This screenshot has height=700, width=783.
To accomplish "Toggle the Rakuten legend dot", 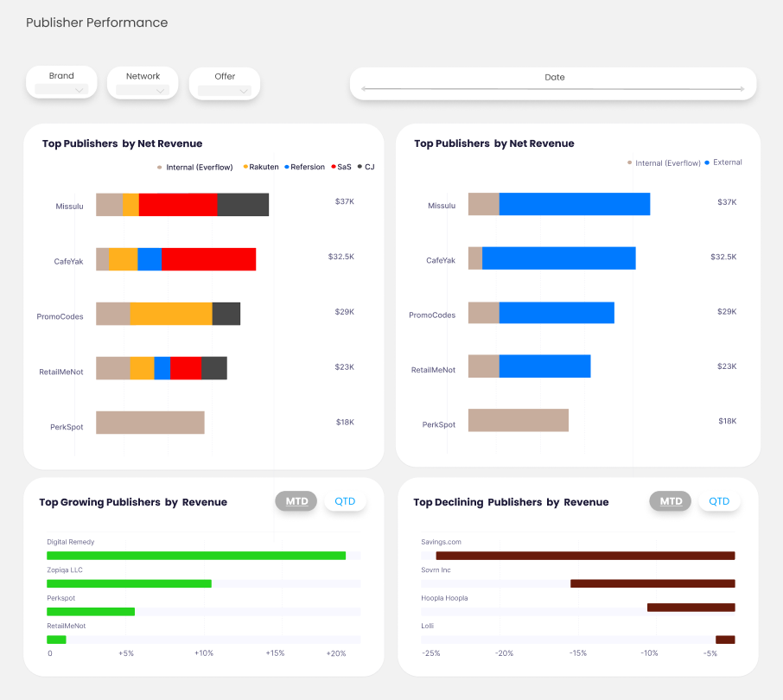I will click(245, 167).
